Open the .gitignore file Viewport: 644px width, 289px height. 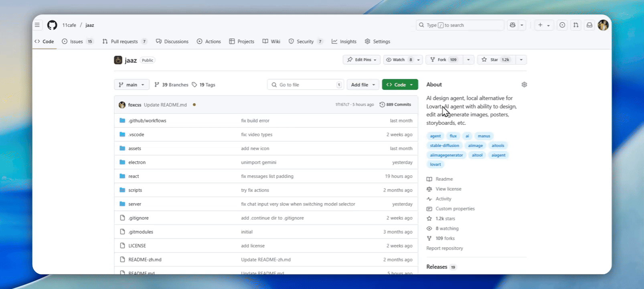[x=138, y=218]
